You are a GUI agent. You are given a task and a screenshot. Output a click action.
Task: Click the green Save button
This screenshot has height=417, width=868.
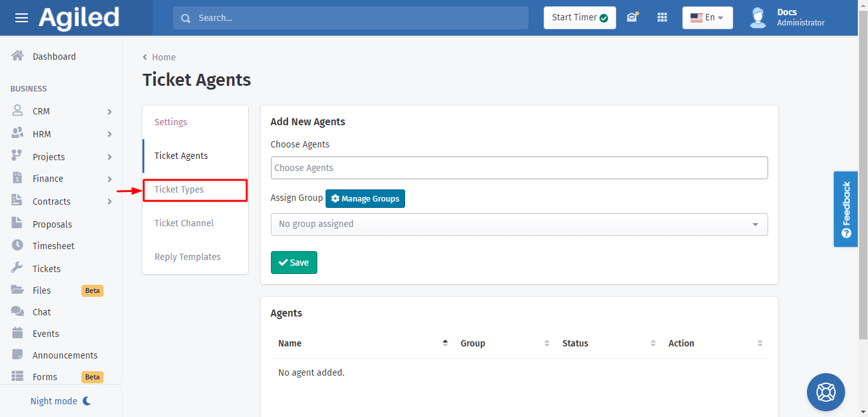(294, 263)
